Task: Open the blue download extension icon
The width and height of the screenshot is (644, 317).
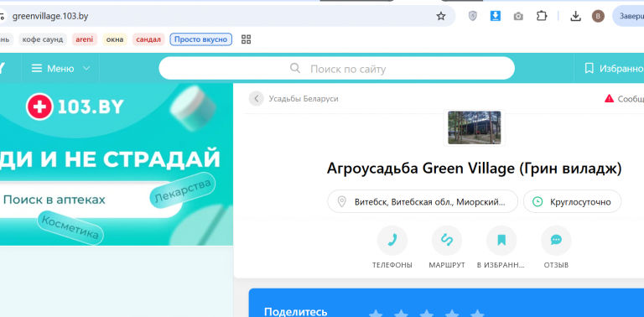Action: 496,16
